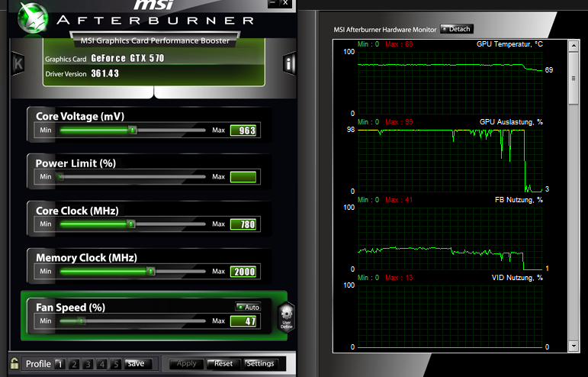Click the Memory Clock value field 2000
The width and height of the screenshot is (588, 377).
point(243,271)
